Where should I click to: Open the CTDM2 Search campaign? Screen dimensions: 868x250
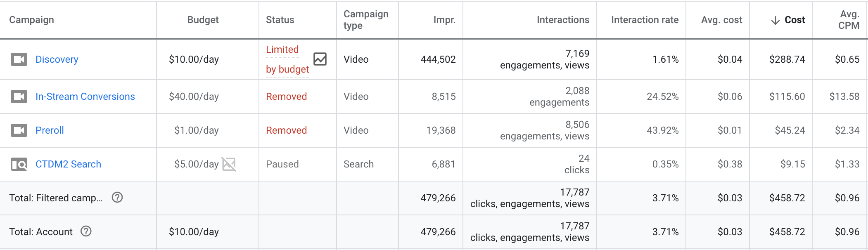68,164
